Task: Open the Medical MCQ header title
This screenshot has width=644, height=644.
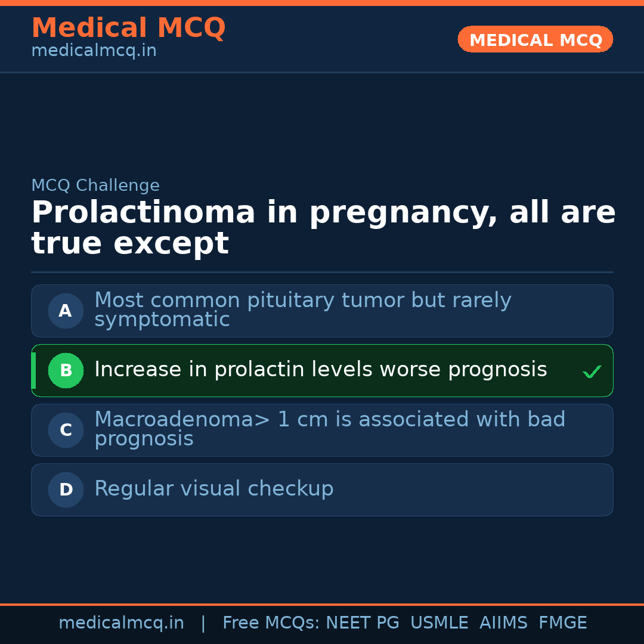Action: coord(128,28)
